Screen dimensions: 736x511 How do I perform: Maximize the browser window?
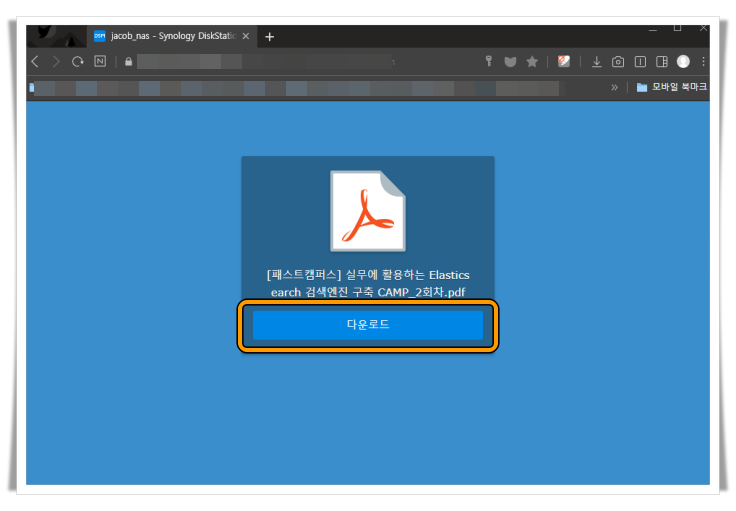pyautogui.click(x=677, y=28)
